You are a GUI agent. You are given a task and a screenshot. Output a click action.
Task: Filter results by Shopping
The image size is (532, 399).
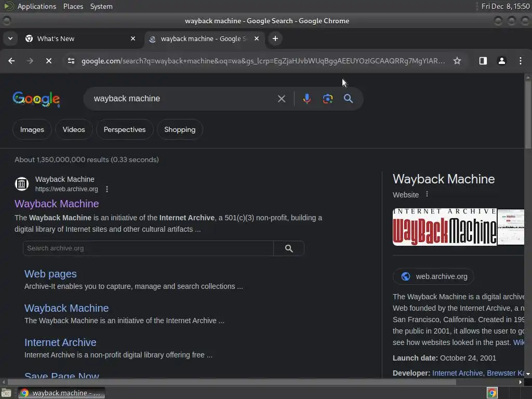180,129
